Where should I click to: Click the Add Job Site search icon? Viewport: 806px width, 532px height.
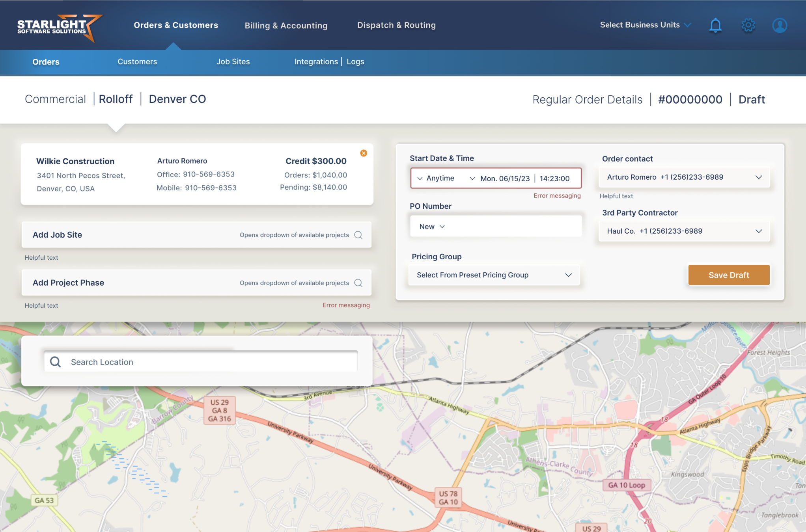(358, 235)
